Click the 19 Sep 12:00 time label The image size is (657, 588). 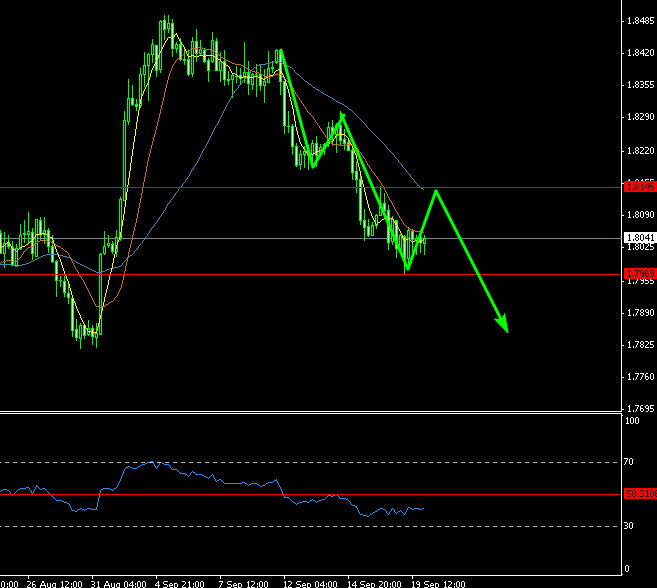tap(438, 584)
